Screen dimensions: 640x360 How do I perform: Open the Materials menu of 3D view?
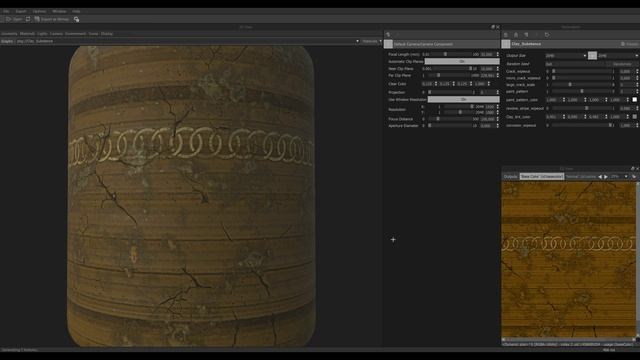tap(27, 34)
